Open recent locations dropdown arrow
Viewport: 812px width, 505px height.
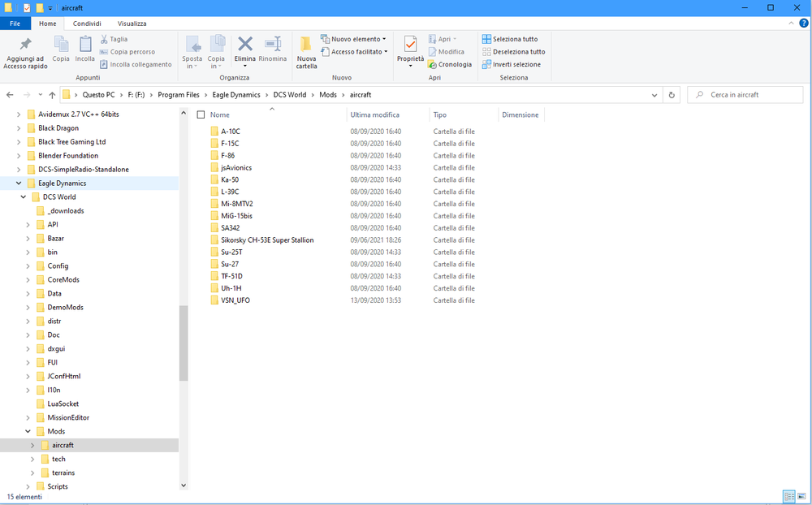pyautogui.click(x=41, y=95)
